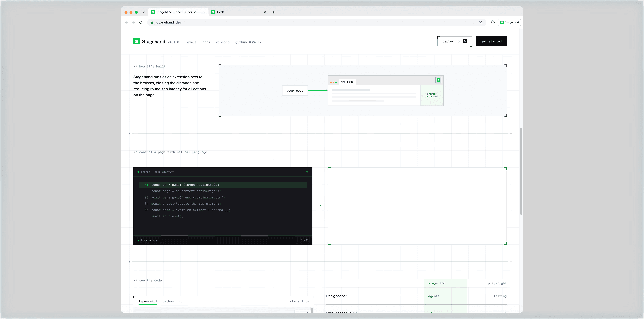Click the browser extension panel in diagram
The height and width of the screenshot is (319, 644).
pyautogui.click(x=432, y=95)
